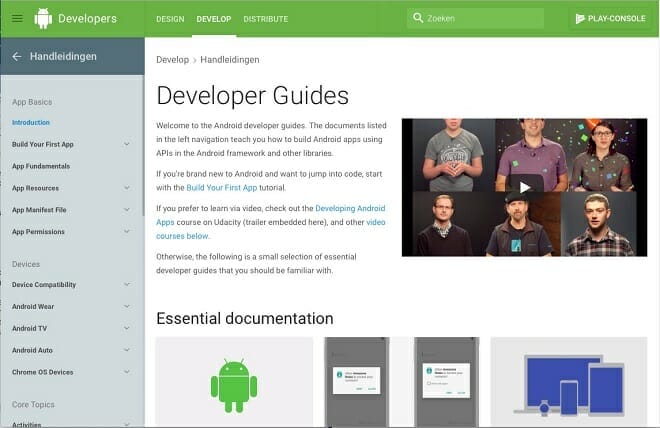Open the App Manifest File sidebar item
The height and width of the screenshot is (428, 660).
click(39, 210)
